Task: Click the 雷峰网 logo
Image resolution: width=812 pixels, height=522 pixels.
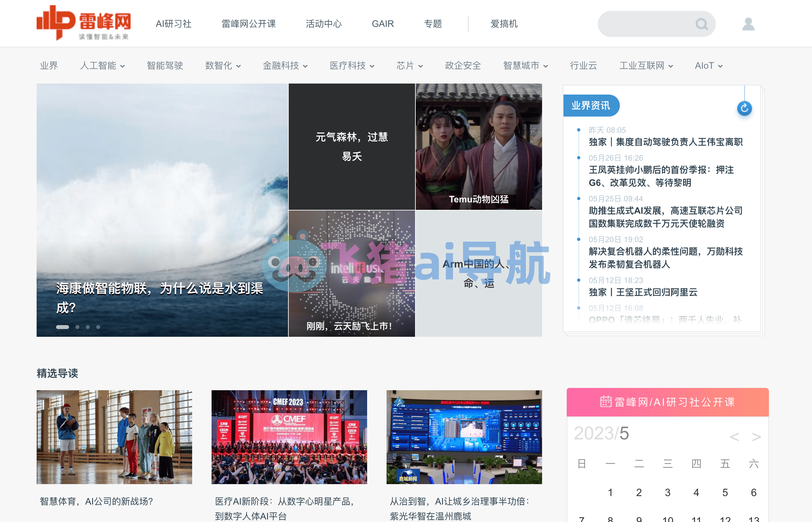Action: coord(84,23)
